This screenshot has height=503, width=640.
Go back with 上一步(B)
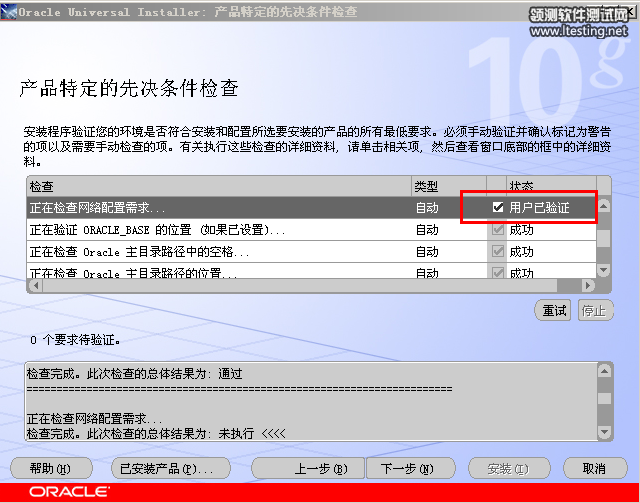(308, 468)
